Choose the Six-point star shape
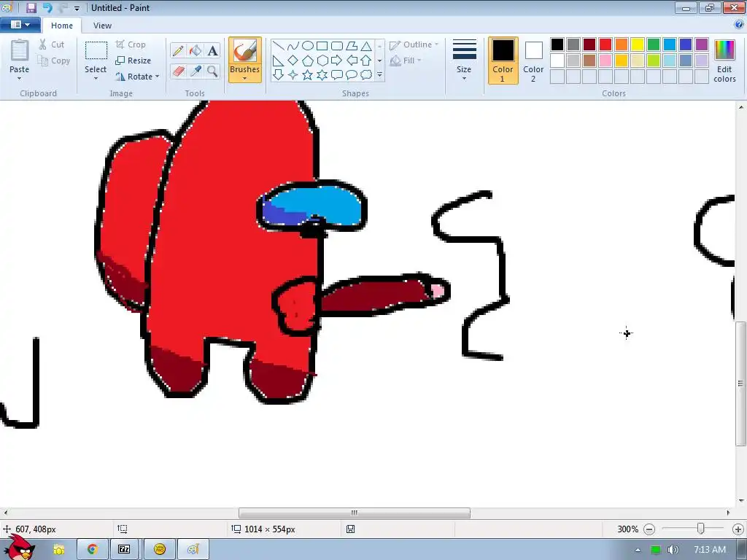747x560 pixels. click(322, 75)
